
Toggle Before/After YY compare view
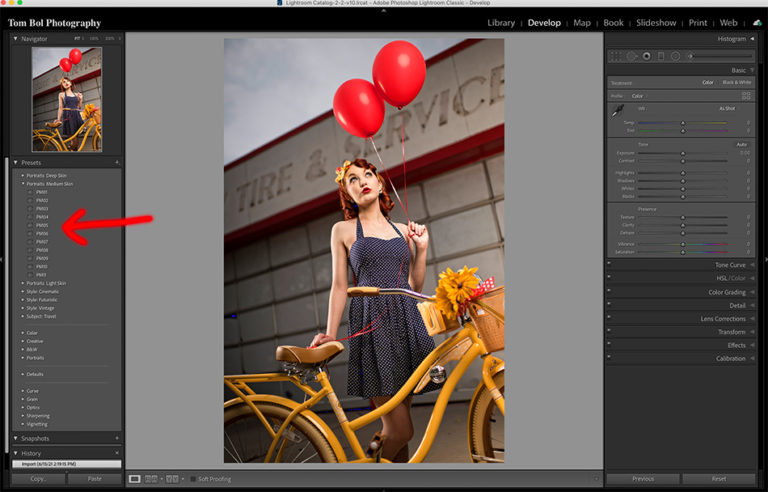tap(172, 479)
